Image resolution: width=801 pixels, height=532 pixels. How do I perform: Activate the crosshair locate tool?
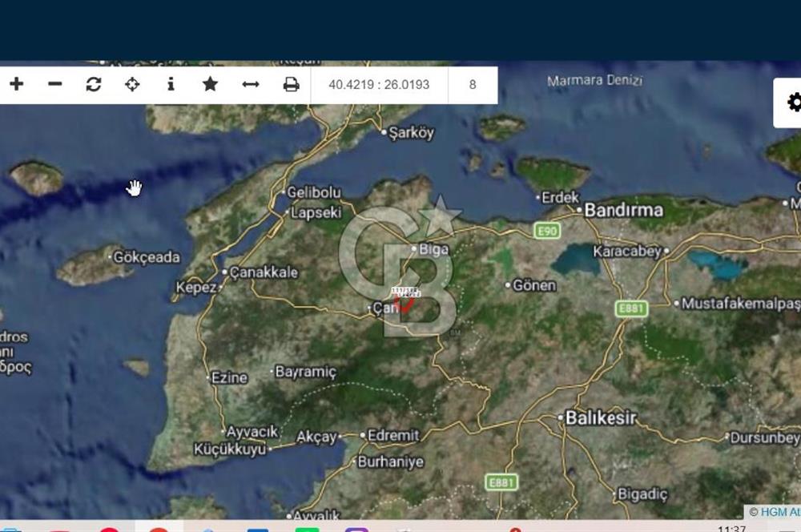point(132,84)
